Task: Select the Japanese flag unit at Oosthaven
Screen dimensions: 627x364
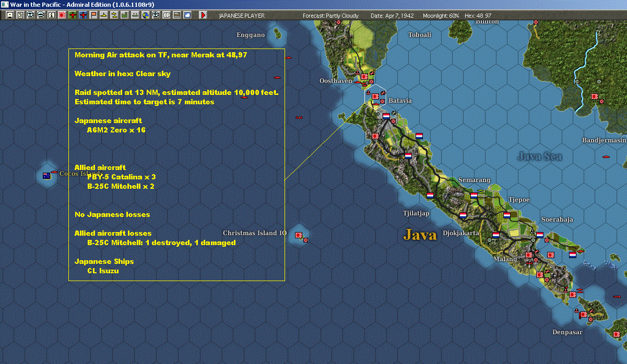Action: click(364, 76)
